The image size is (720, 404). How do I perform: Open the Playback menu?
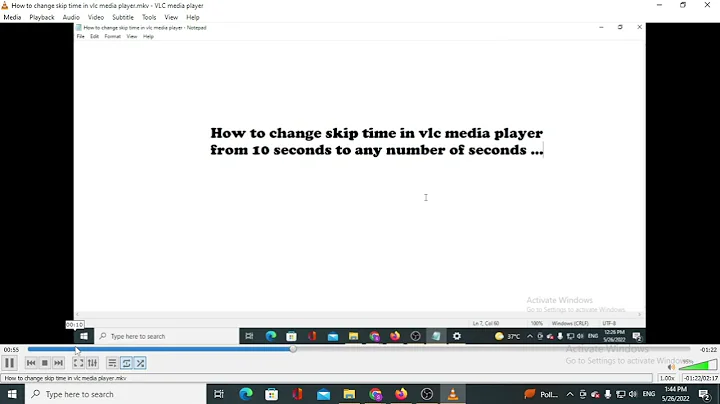pos(42,17)
